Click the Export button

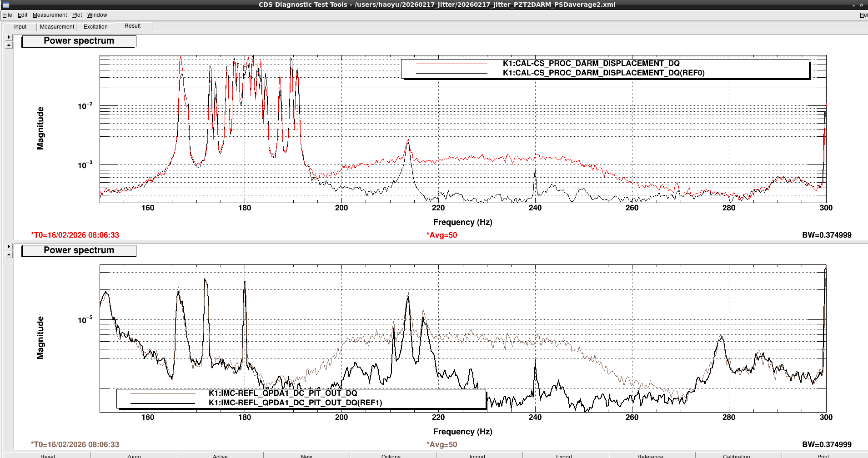564,455
